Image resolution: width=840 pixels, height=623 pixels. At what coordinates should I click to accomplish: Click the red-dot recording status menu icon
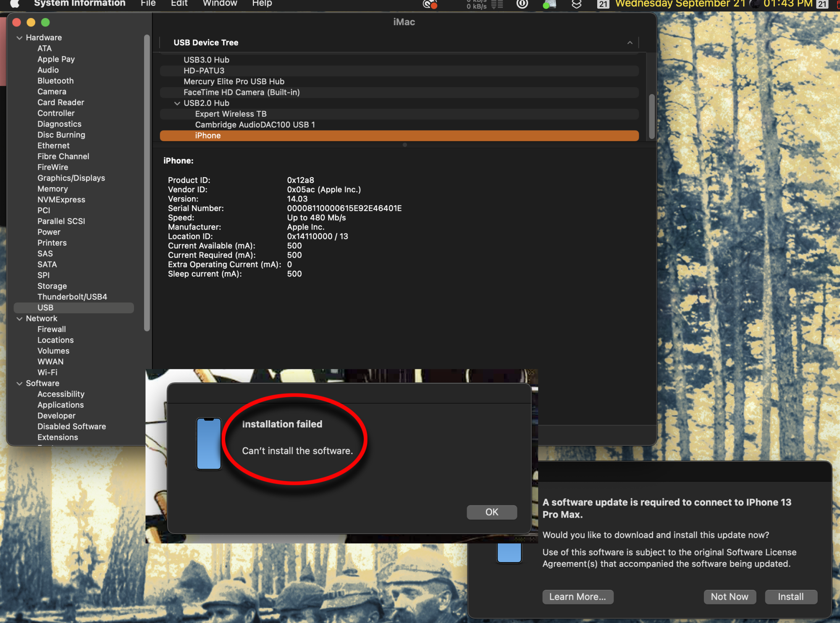tap(430, 5)
